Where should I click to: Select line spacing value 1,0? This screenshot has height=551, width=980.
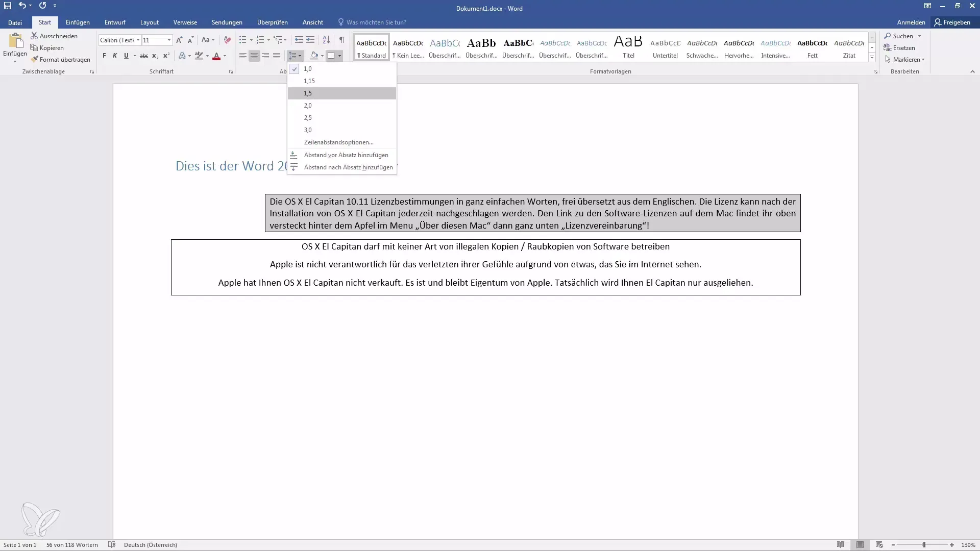click(308, 69)
